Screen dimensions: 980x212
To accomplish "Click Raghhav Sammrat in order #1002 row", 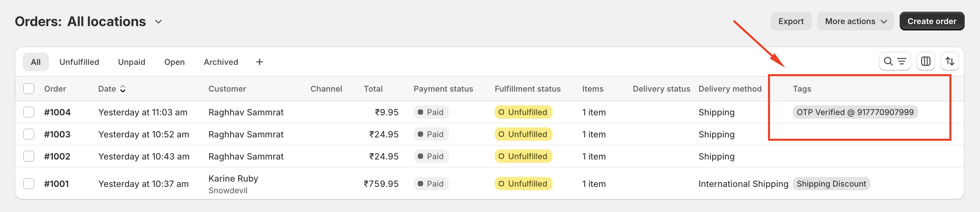I will [x=246, y=156].
